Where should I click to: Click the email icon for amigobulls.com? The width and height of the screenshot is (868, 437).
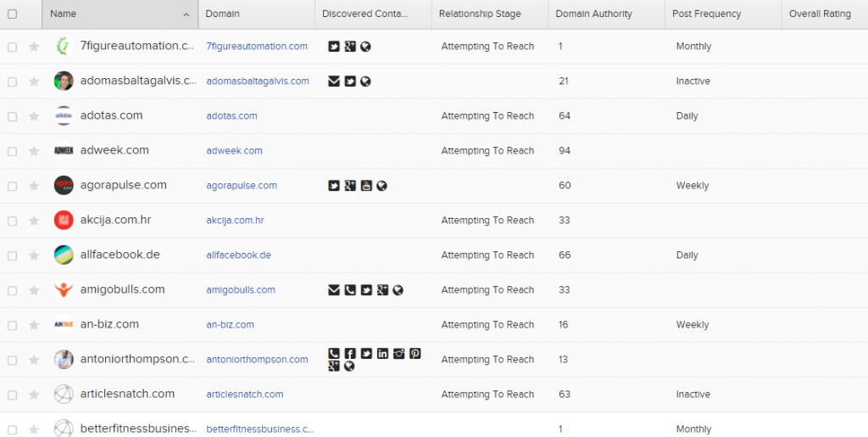point(333,289)
